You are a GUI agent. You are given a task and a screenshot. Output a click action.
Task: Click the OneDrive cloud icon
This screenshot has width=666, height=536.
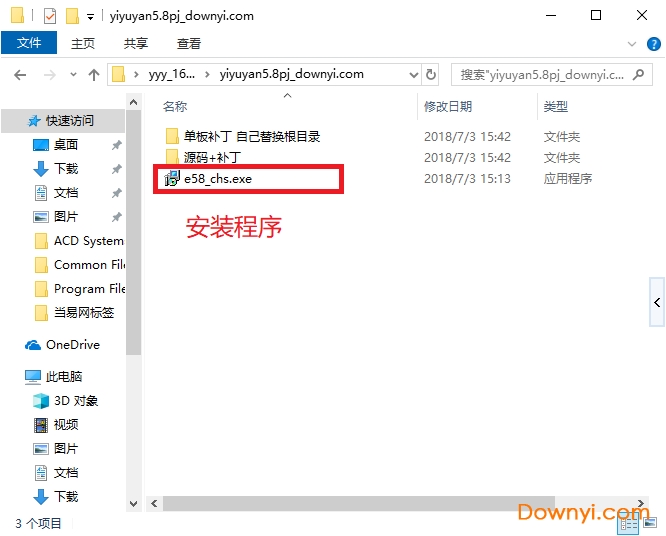click(33, 345)
